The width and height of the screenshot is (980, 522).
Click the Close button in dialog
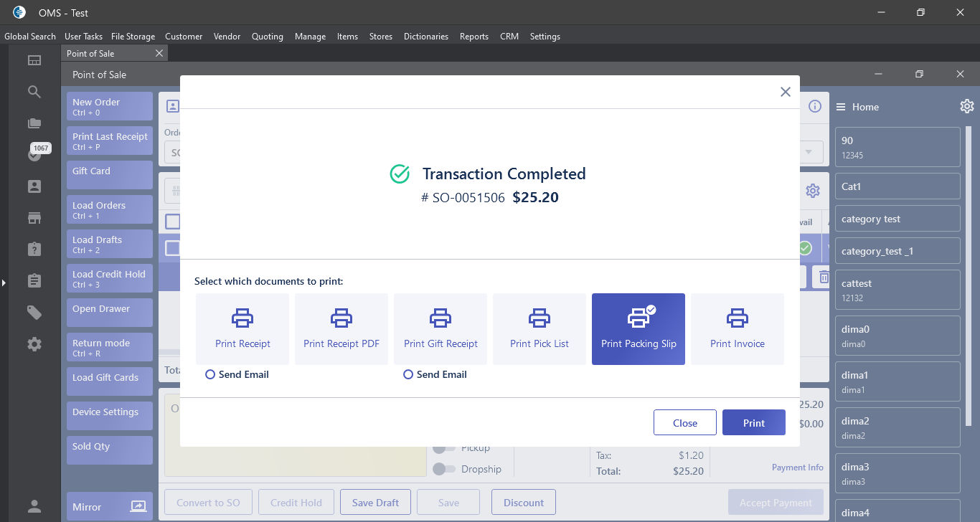(x=685, y=422)
